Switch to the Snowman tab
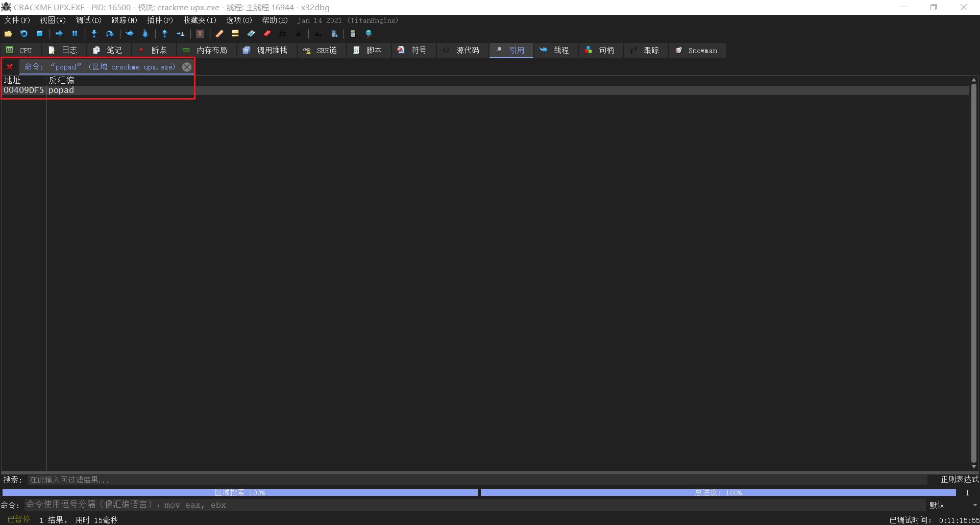This screenshot has height=525, width=980. tap(697, 50)
